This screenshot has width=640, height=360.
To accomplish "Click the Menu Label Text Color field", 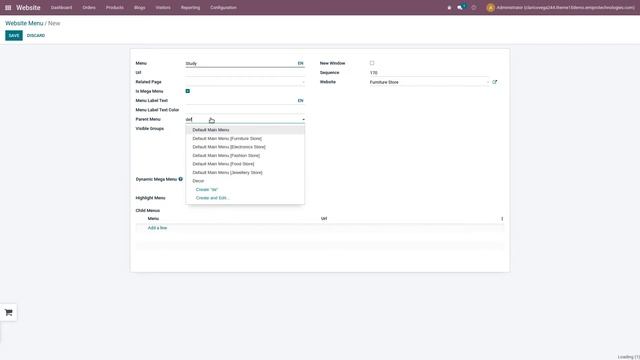I will pos(245,110).
